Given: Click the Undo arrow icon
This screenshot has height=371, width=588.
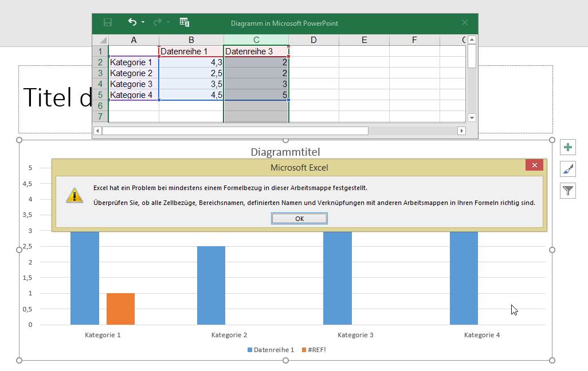Looking at the screenshot, I should tap(132, 23).
